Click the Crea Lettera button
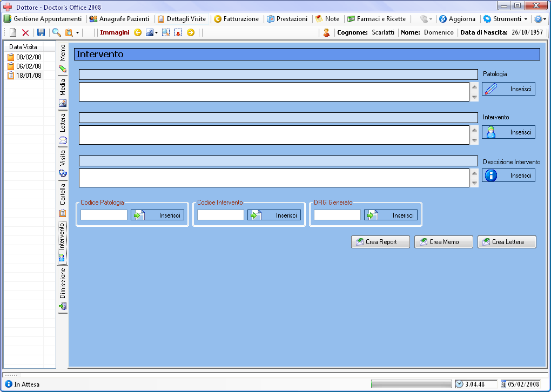 507,242
